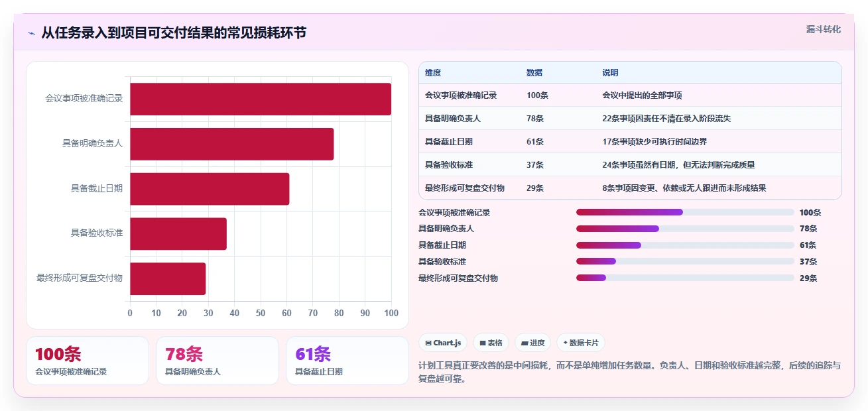Click the table cell 29条
Viewport: 868px width, 411px height.
535,188
